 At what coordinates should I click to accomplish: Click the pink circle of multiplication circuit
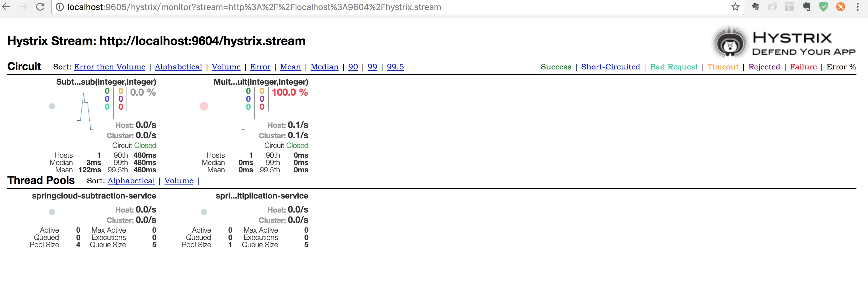(x=204, y=106)
